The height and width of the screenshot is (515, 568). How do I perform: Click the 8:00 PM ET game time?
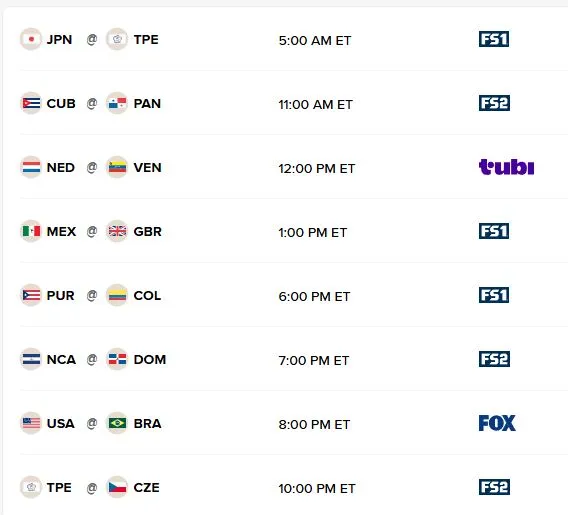[x=314, y=424]
